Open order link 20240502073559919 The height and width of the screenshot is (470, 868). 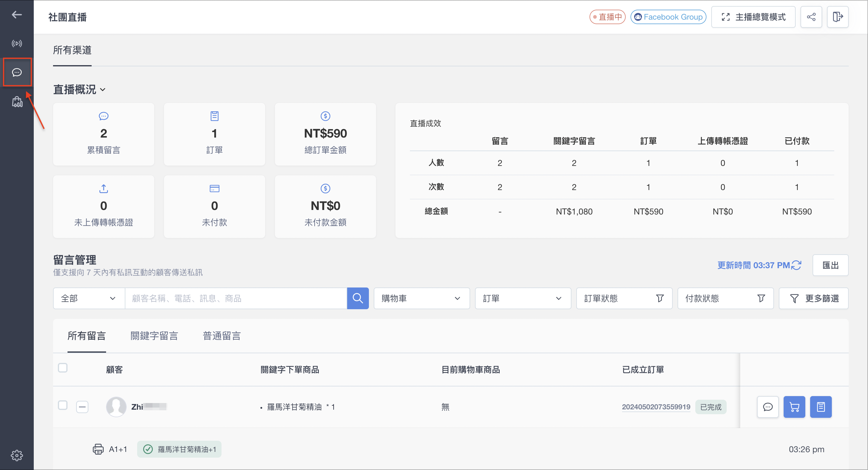(656, 407)
